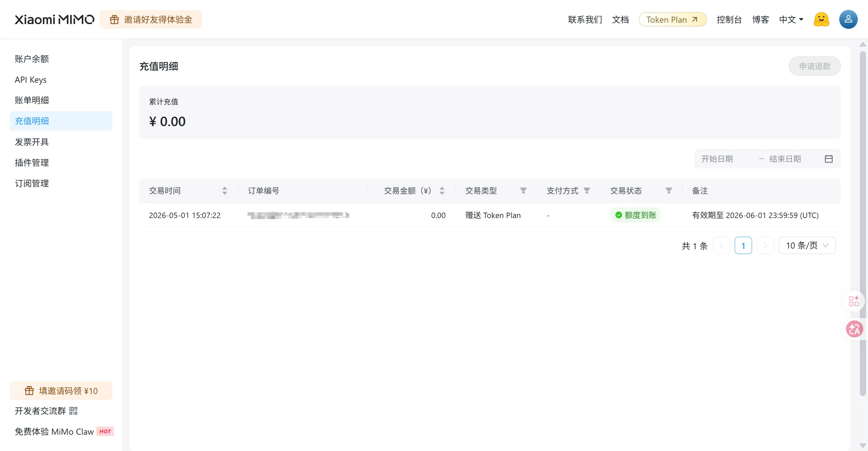The height and width of the screenshot is (451, 868).
Task: Open the user profile avatar icon
Action: point(848,19)
